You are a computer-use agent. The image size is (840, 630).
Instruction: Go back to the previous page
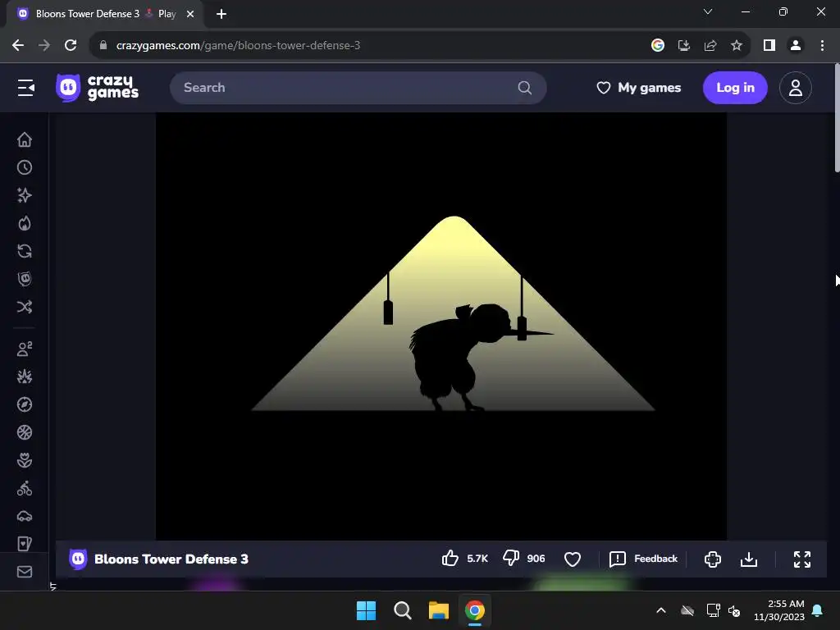(x=18, y=46)
